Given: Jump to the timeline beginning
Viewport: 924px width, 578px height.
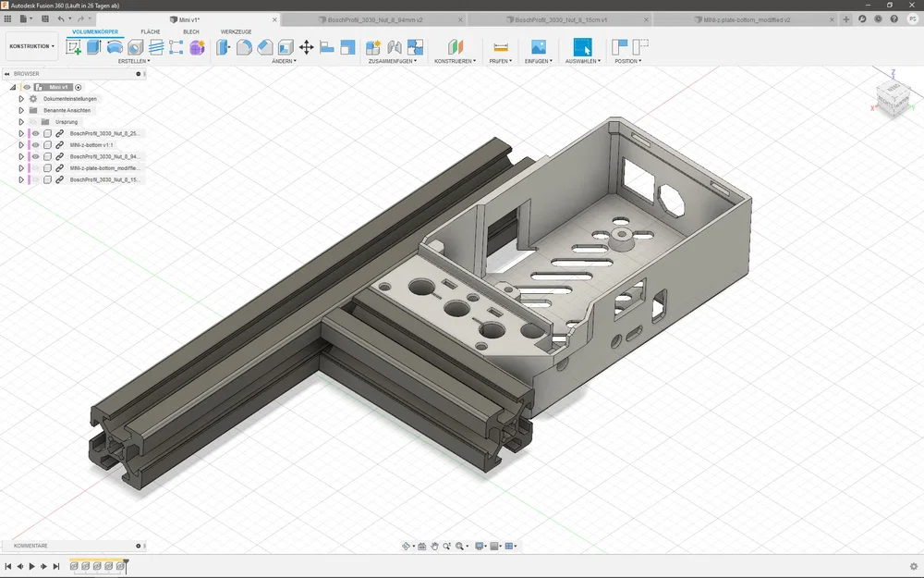Looking at the screenshot, I should [x=7, y=566].
